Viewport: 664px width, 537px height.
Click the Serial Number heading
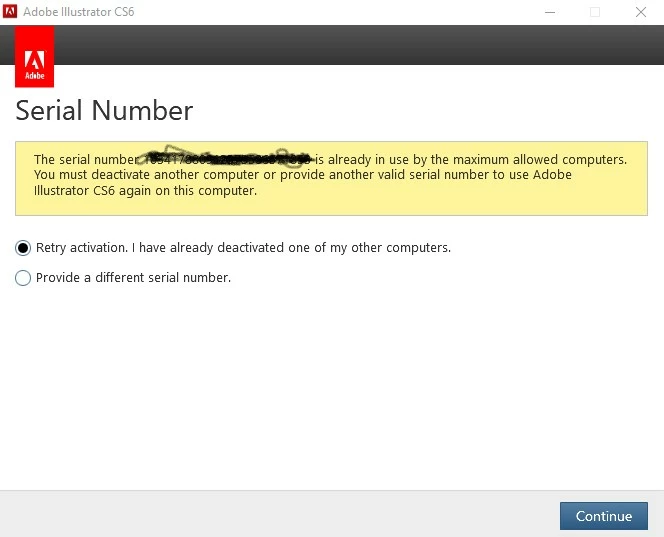pyautogui.click(x=104, y=110)
